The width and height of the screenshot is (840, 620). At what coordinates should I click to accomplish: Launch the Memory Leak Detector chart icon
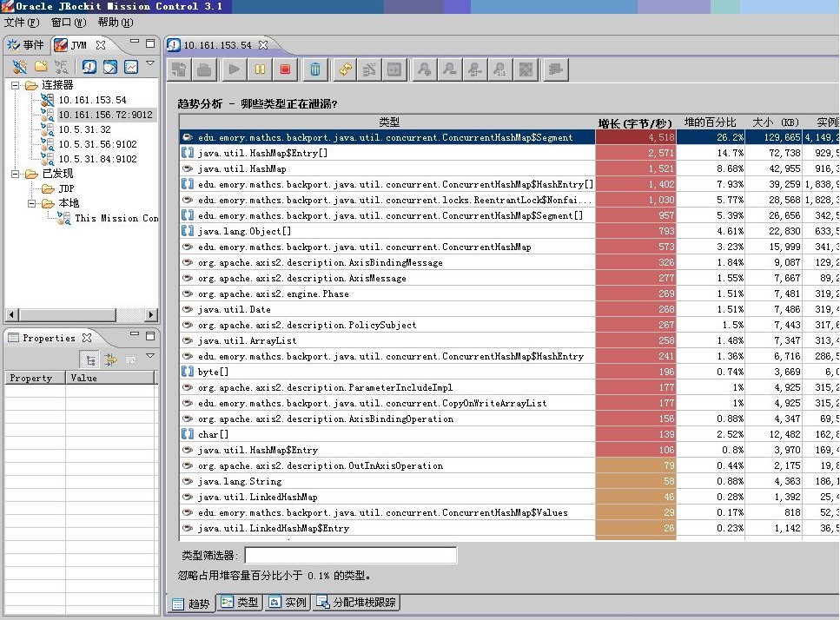click(x=131, y=66)
